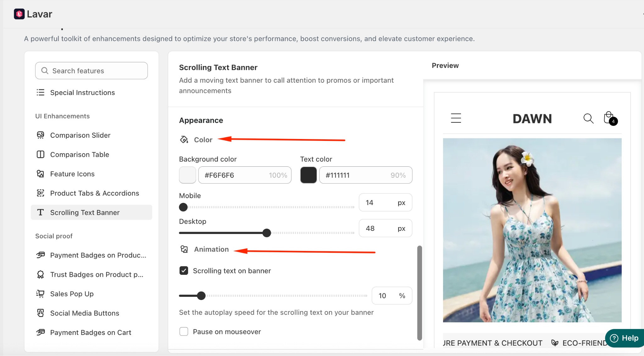Screen dimensions: 644x356
Task: Open Payment Badges on Cart
Action: 91,332
